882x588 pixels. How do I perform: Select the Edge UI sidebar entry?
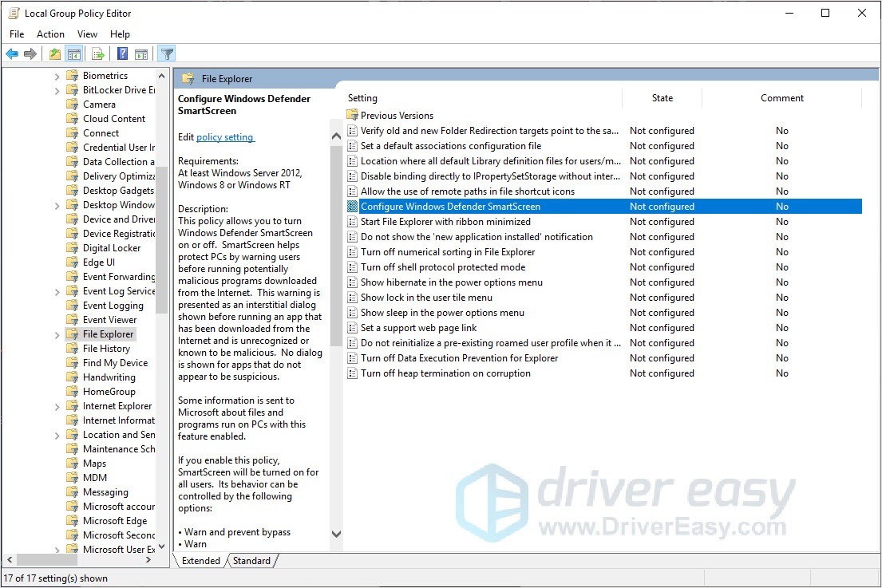pyautogui.click(x=100, y=262)
